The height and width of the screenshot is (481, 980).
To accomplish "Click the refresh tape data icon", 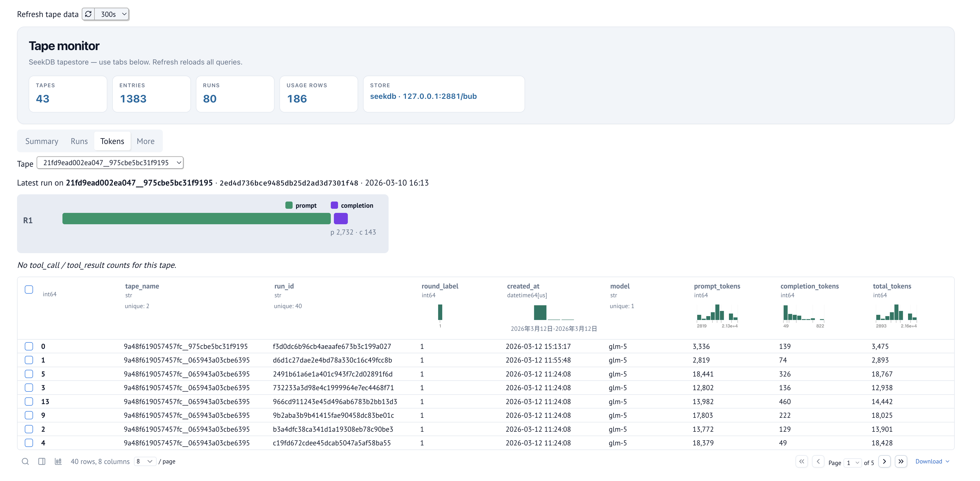I will [x=88, y=14].
